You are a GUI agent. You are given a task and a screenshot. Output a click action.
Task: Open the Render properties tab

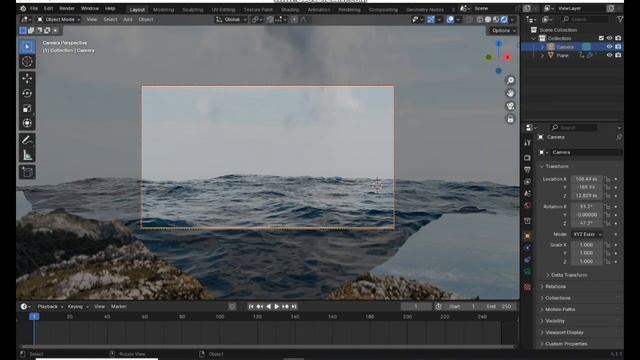527,158
